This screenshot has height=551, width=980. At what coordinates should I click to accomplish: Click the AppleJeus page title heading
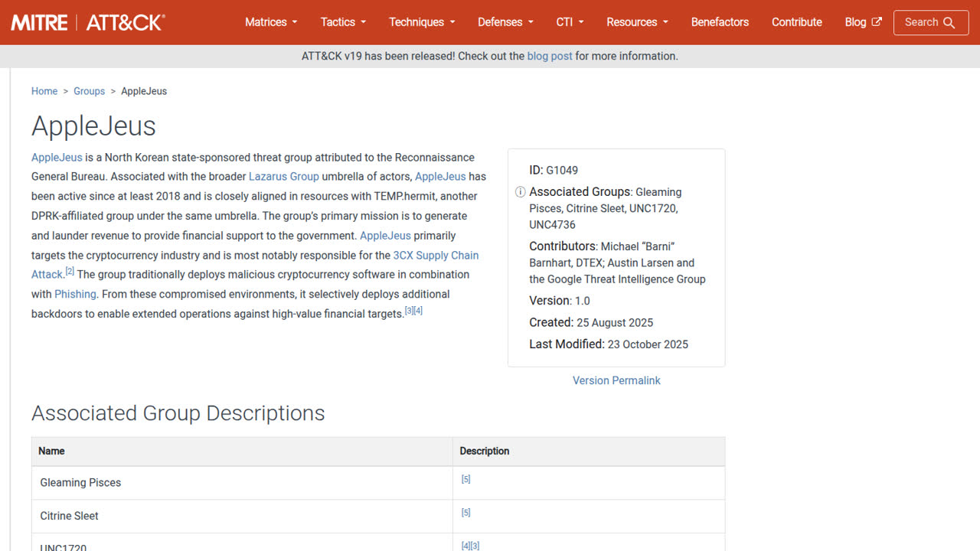(x=93, y=126)
